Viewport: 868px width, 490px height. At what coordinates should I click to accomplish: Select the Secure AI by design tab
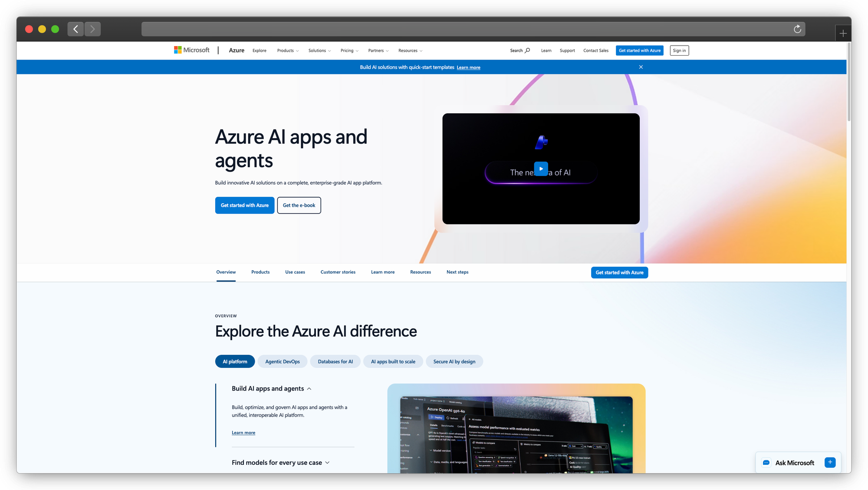454,361
